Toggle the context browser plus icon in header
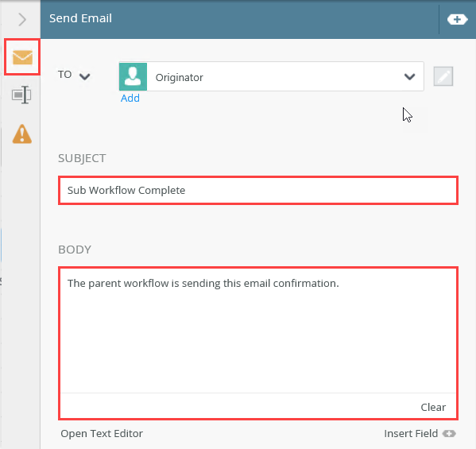Screen dimensions: 476x449 tap(457, 20)
